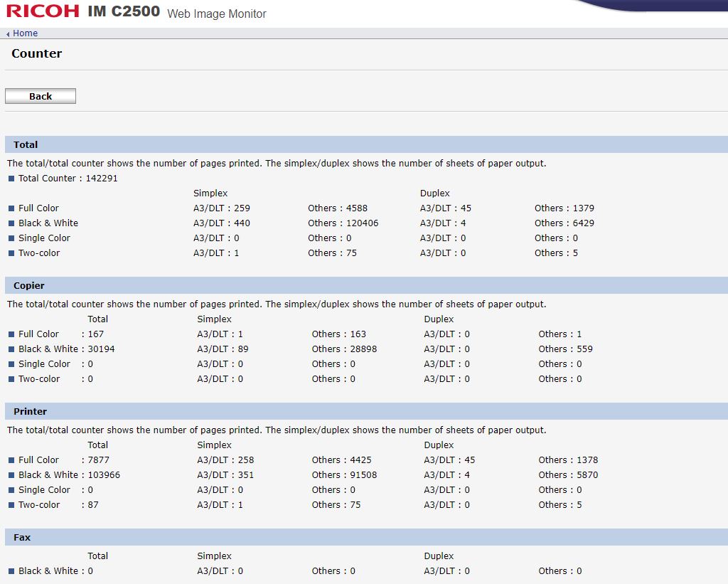Click Simplex column heading in Total section

[x=210, y=193]
